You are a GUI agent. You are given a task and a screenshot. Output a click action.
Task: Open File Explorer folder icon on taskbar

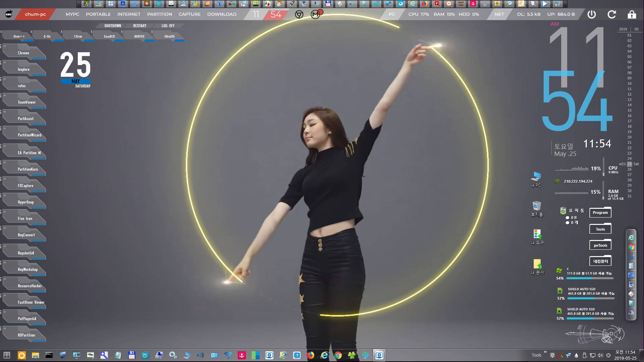coord(35,355)
